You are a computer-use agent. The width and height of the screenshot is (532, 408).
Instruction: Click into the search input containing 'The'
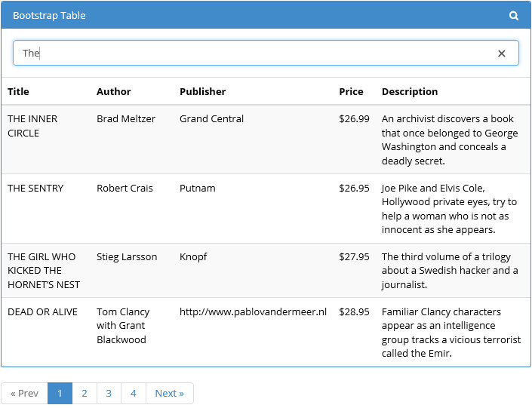266,53
